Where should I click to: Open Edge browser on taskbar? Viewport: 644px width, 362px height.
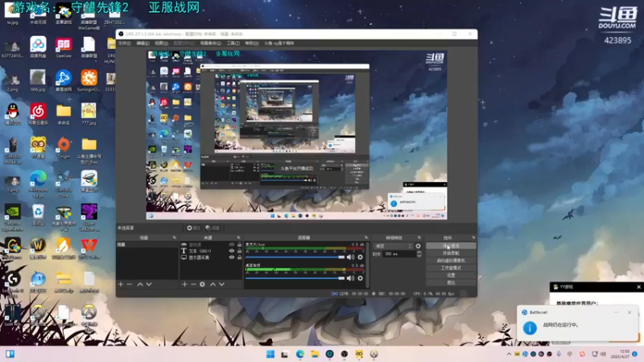point(299,354)
